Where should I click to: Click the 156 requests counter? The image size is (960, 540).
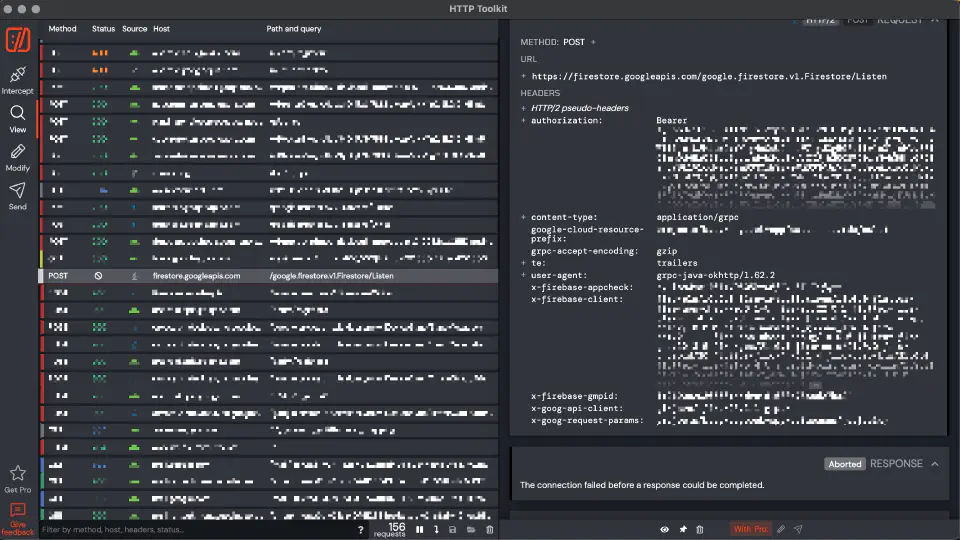(389, 530)
